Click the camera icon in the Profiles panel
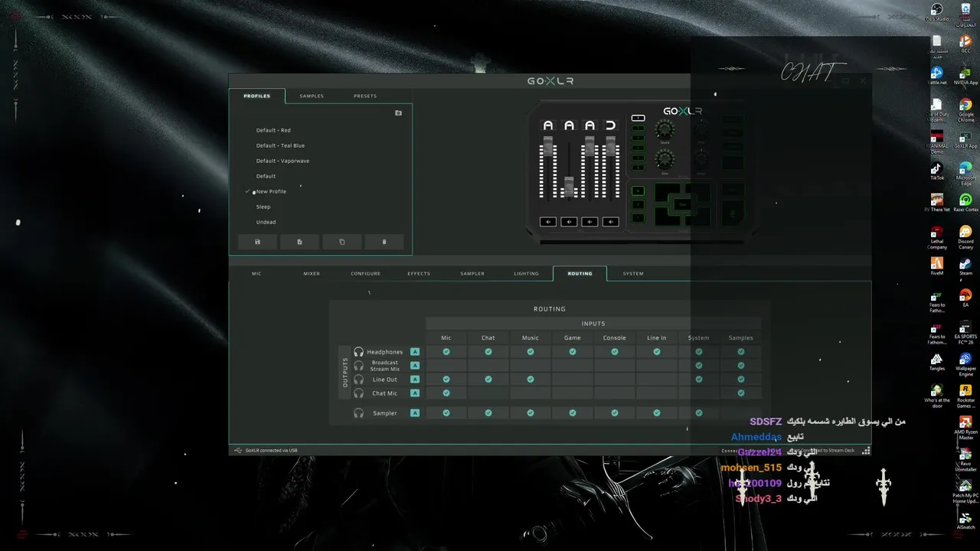This screenshot has width=980, height=551. coord(398,112)
